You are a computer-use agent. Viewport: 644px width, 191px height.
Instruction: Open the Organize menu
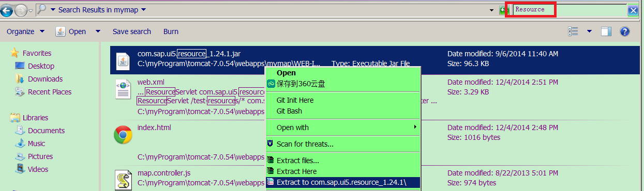(26, 31)
